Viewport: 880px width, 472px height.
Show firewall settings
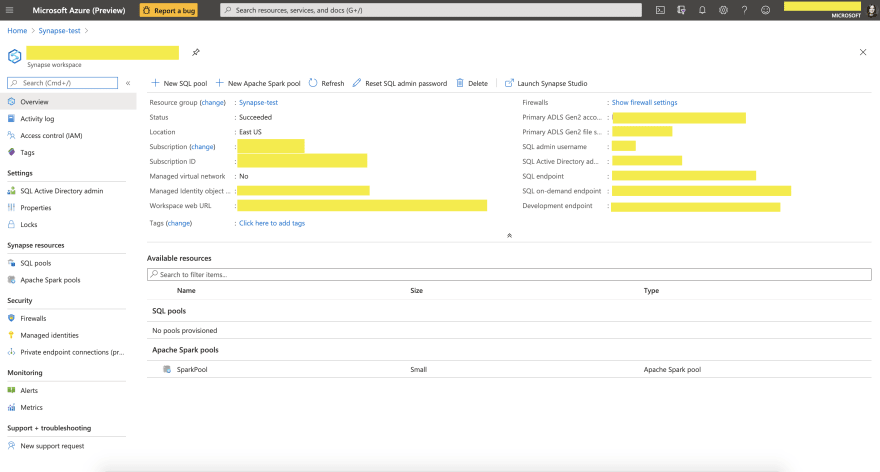tap(644, 103)
